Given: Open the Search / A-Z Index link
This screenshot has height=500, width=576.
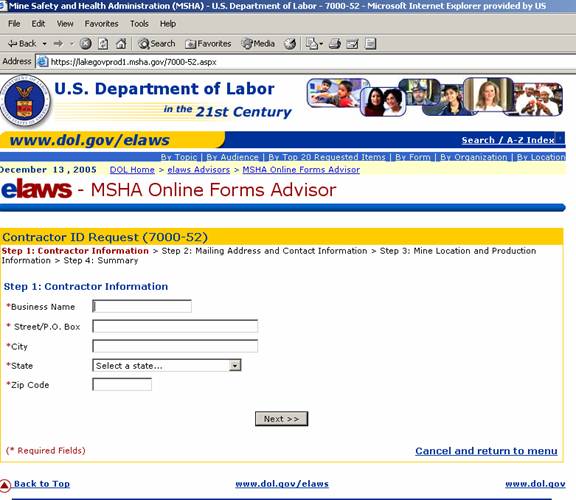Looking at the screenshot, I should [508, 140].
